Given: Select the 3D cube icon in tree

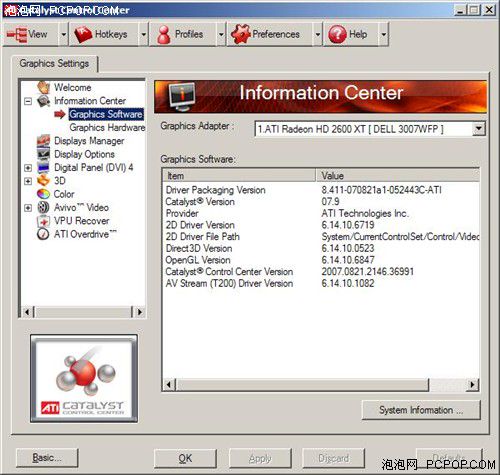Looking at the screenshot, I should click(43, 181).
